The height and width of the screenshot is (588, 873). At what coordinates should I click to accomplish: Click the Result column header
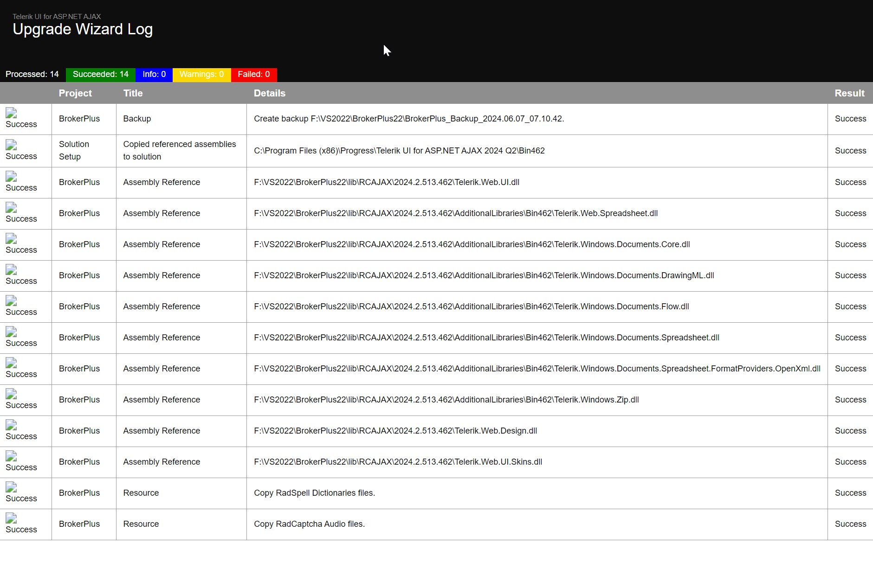click(x=850, y=93)
